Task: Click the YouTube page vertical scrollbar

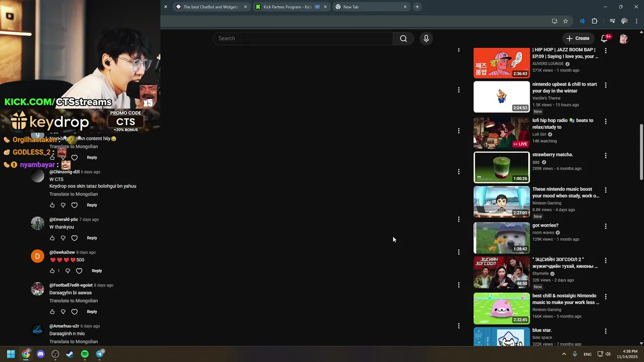Action: [x=641, y=152]
